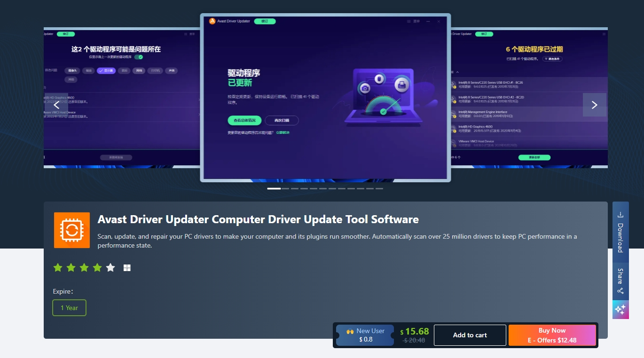This screenshot has width=644, height=358.
Task: Open the right screenshot showing 6 outdated drivers
Action: (529, 97)
